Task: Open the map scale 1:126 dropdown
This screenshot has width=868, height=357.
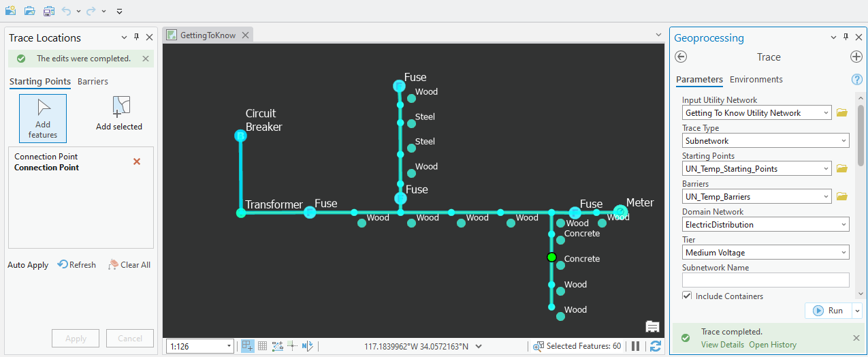Action: (x=229, y=346)
